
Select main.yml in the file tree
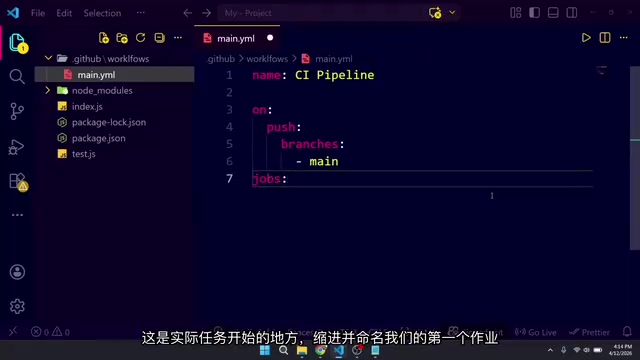tap(114, 74)
